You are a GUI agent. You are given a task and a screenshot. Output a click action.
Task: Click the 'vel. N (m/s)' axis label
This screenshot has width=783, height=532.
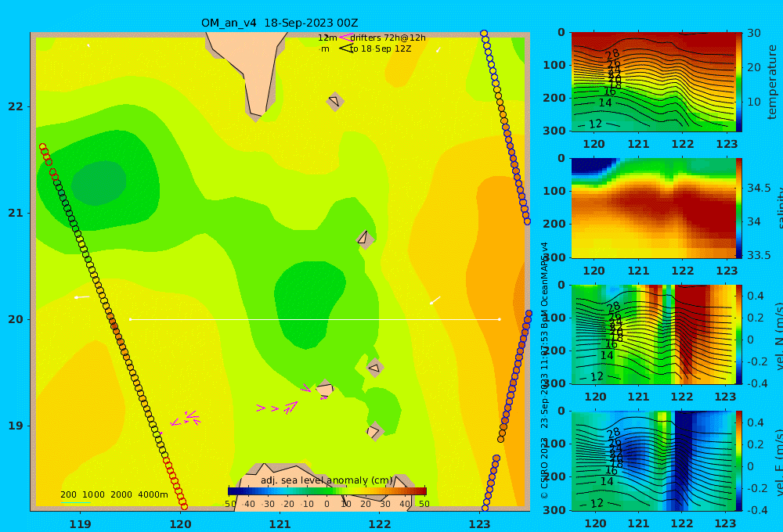(778, 336)
